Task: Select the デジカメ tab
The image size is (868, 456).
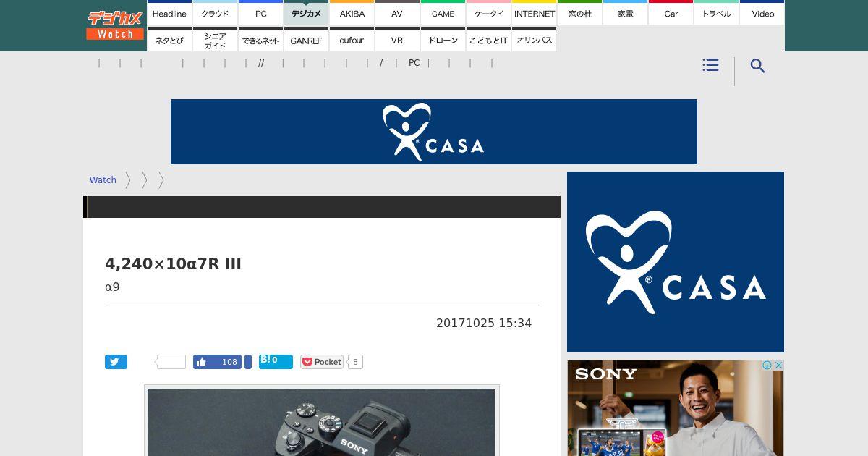Action: (306, 13)
